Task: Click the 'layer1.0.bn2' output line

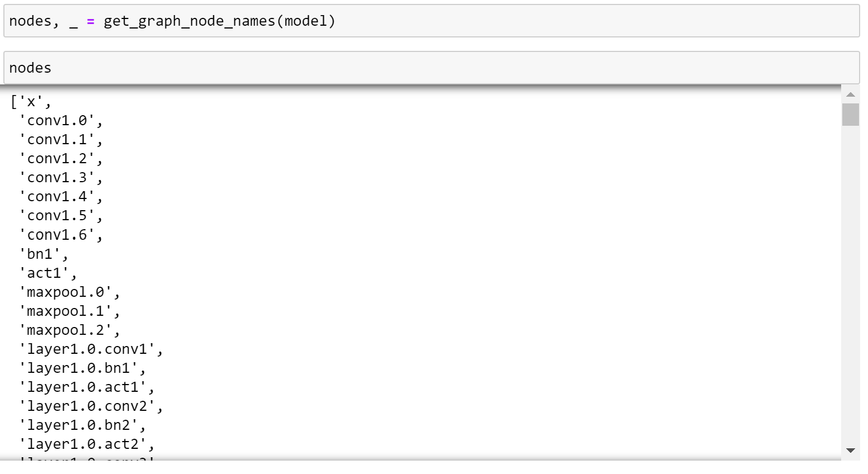Action: tap(83, 425)
